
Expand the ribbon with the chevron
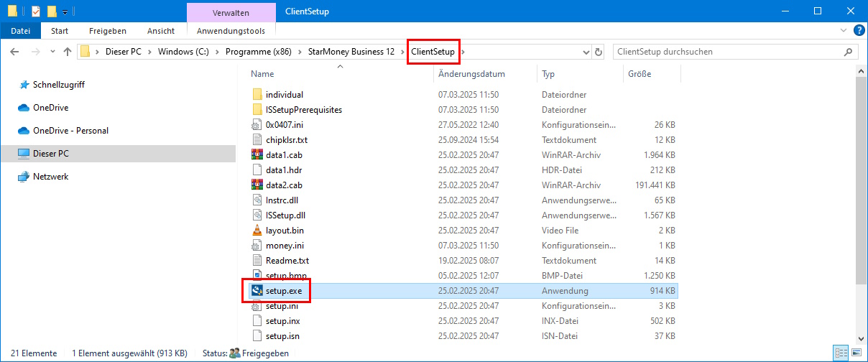point(844,31)
